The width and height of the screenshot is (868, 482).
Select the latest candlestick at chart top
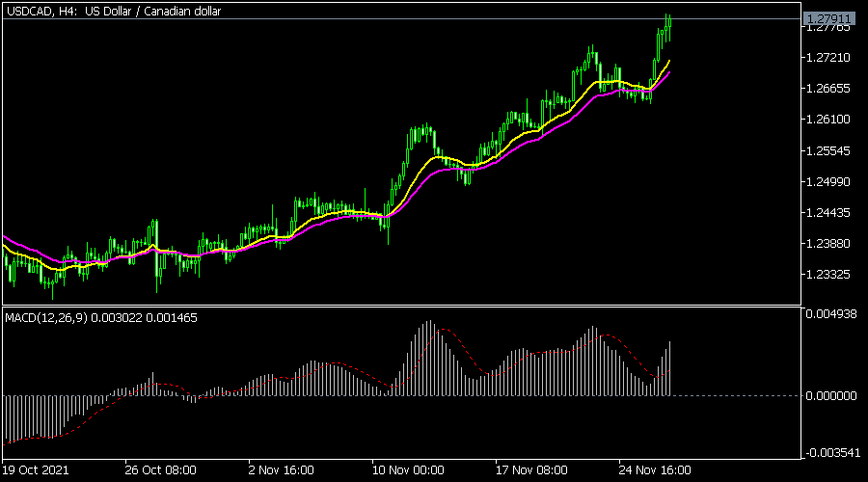point(670,27)
